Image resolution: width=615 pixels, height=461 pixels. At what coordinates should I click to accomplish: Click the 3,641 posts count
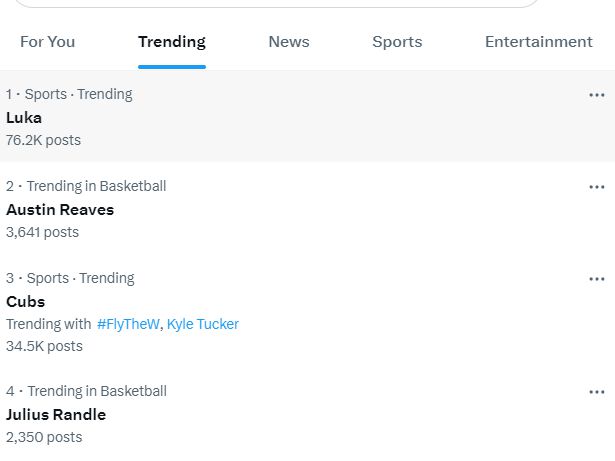(x=42, y=232)
